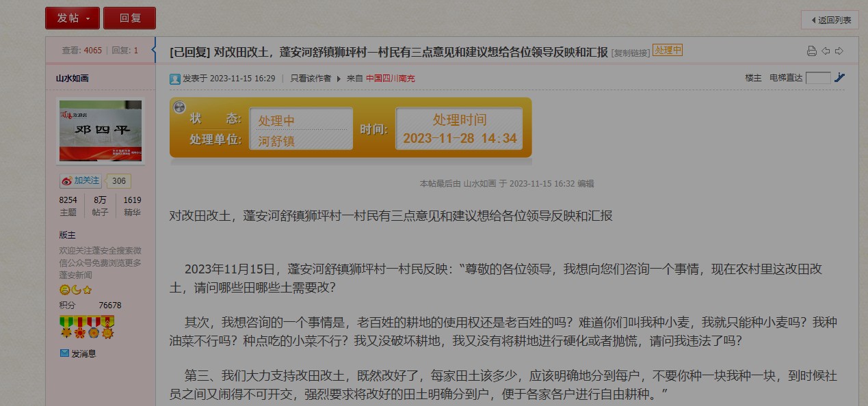Click the 回复 reply button
This screenshot has width=868, height=406.
pyautogui.click(x=129, y=18)
